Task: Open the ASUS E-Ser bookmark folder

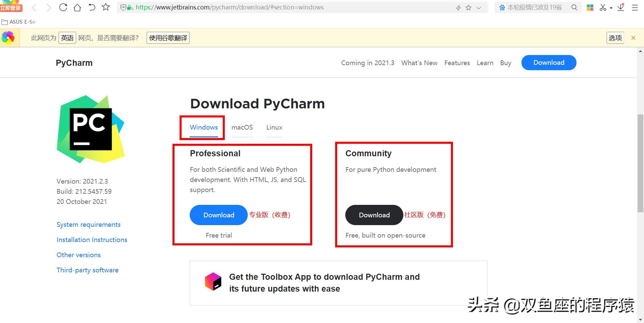Action: pos(19,22)
